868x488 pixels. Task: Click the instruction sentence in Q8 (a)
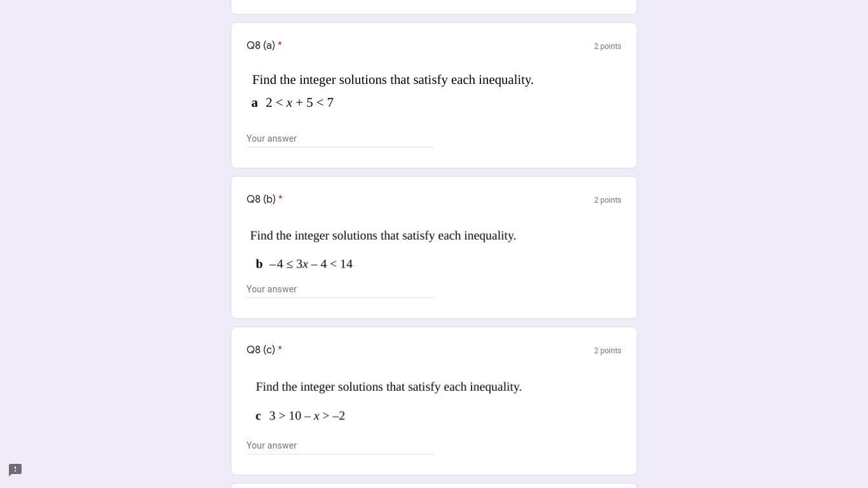393,80
